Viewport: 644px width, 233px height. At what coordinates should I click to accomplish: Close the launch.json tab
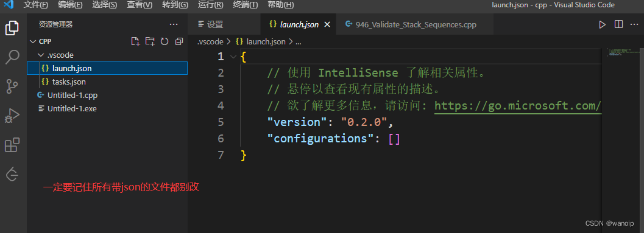[327, 24]
